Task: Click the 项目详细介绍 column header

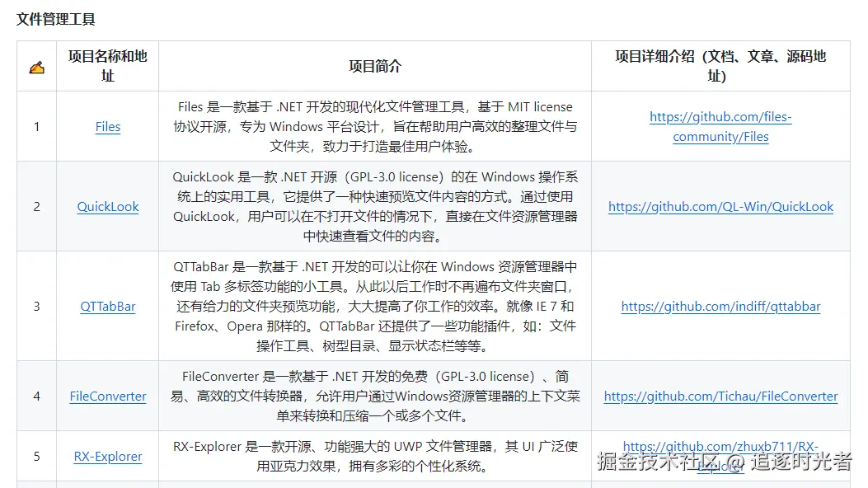Action: [x=720, y=66]
